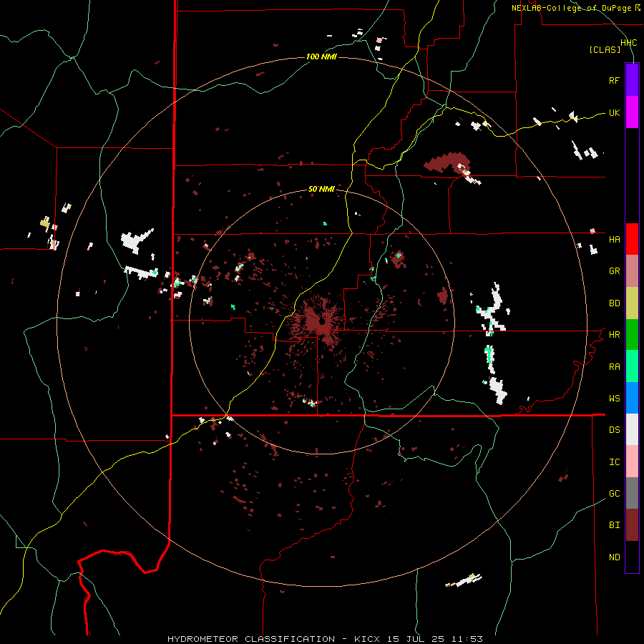Click the BI legend label
This screenshot has height=644, width=644.
tap(614, 525)
